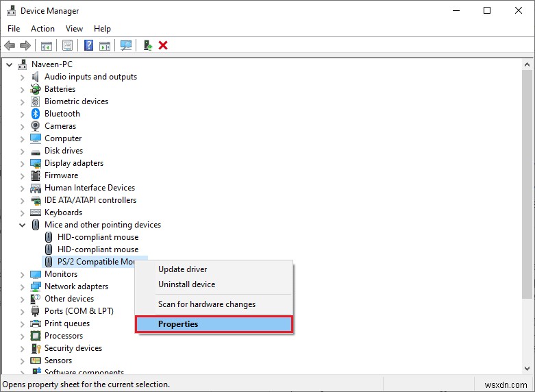Expand the Computer chevron
The width and height of the screenshot is (535, 392).
pos(22,138)
